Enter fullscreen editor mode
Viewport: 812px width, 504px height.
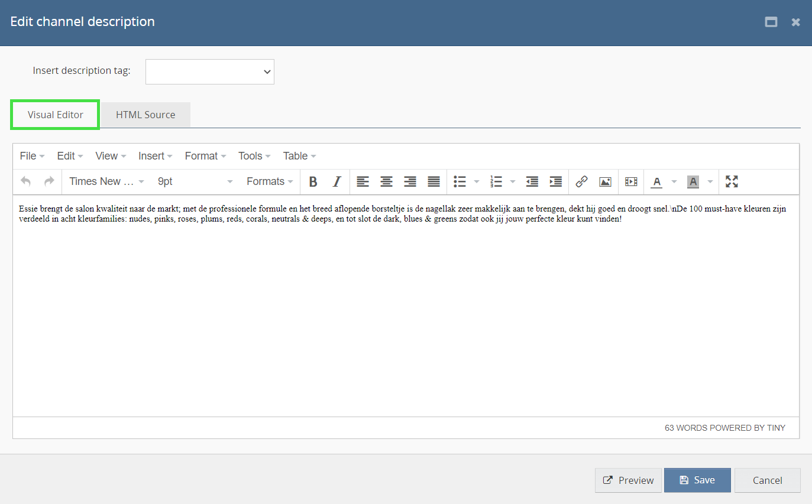tap(732, 182)
